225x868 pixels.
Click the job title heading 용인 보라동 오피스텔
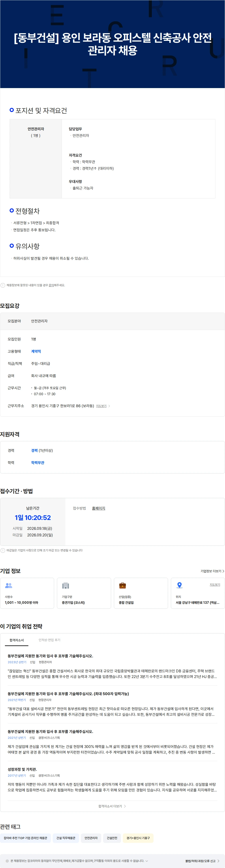113,44
